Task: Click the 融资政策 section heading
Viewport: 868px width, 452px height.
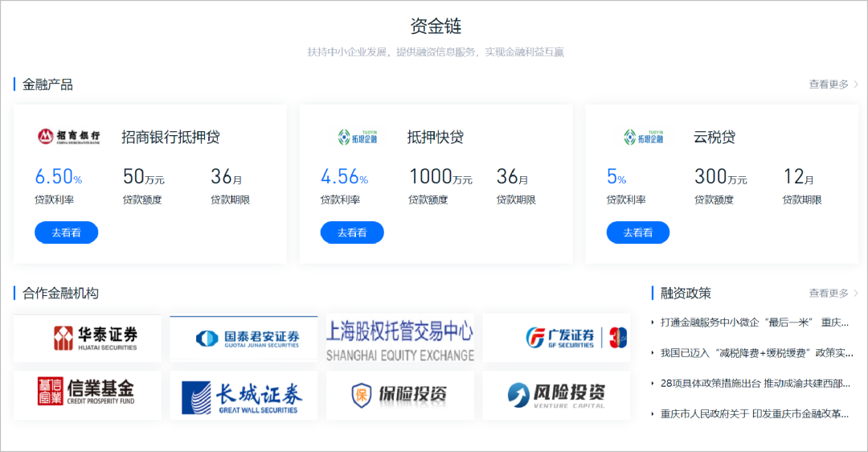Action: click(x=686, y=293)
